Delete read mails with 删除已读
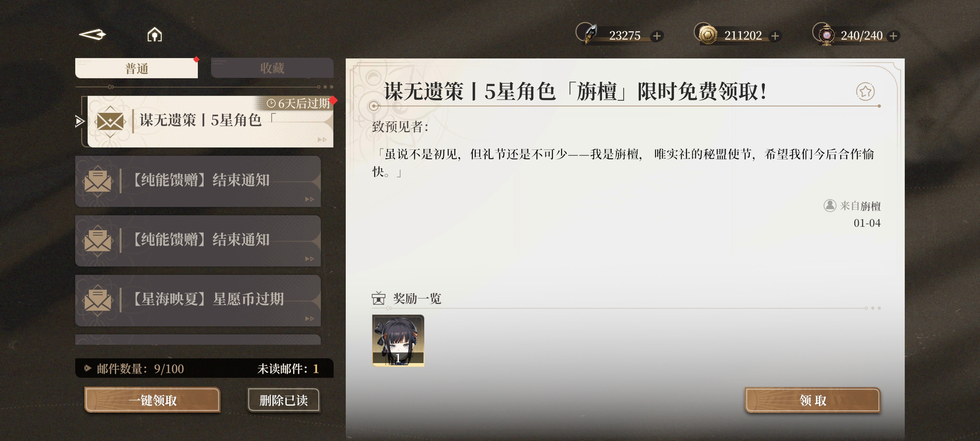Viewport: 980px width, 441px height. pos(283,400)
